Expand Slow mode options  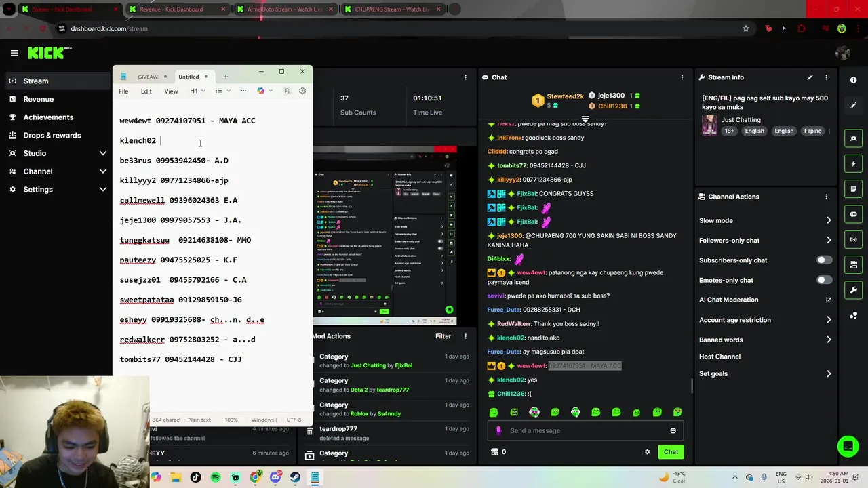pyautogui.click(x=829, y=220)
